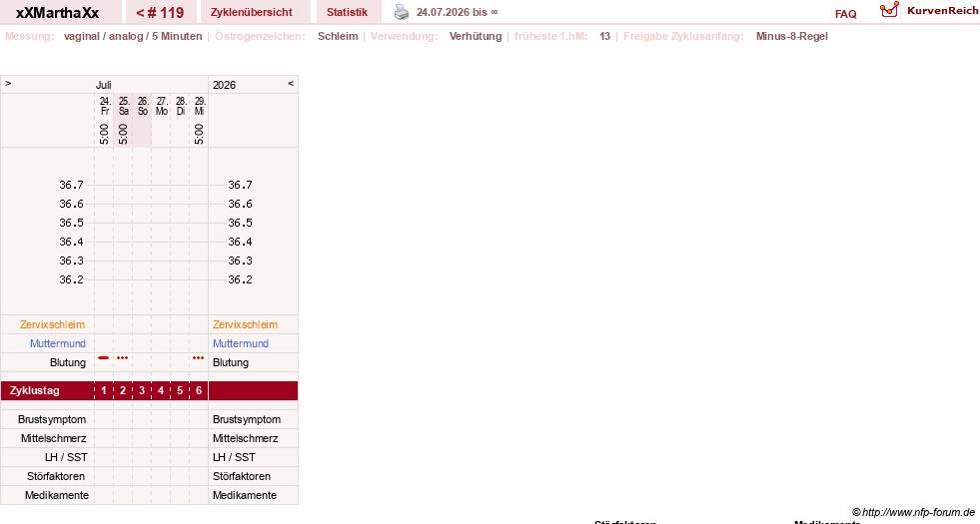
Task: Click cycle day 3 cell
Action: (x=142, y=390)
